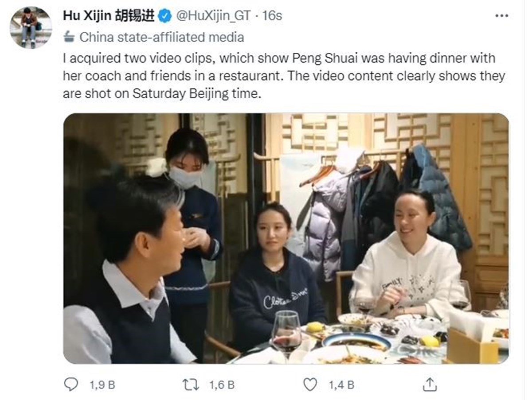View the 1,6 B retweet count

coord(222,385)
